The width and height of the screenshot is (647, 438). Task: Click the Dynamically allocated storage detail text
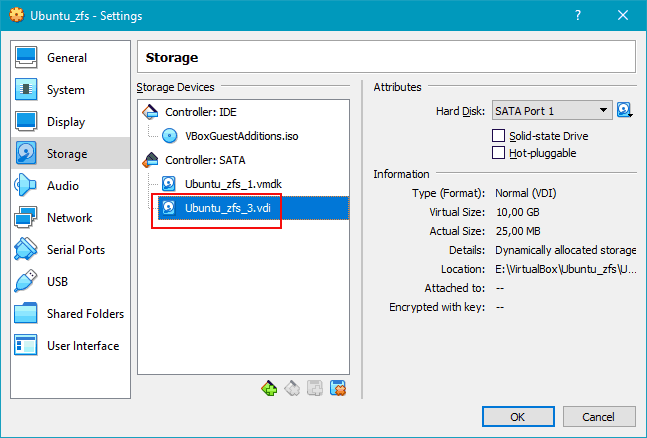(565, 250)
